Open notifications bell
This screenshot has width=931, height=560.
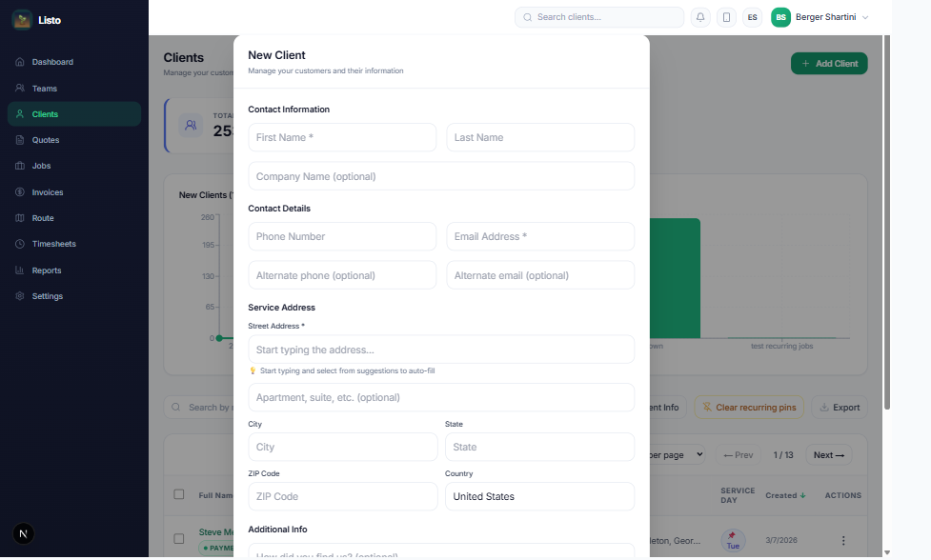pos(700,17)
